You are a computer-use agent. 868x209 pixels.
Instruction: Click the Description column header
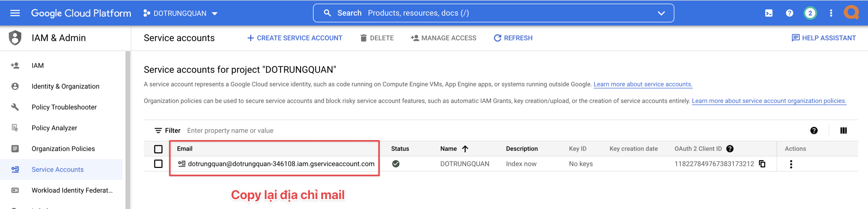click(522, 149)
